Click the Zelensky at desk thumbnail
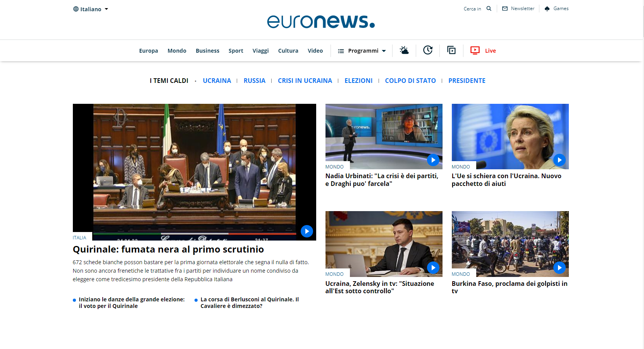Image resolution: width=644 pixels, height=349 pixels. coord(384,244)
